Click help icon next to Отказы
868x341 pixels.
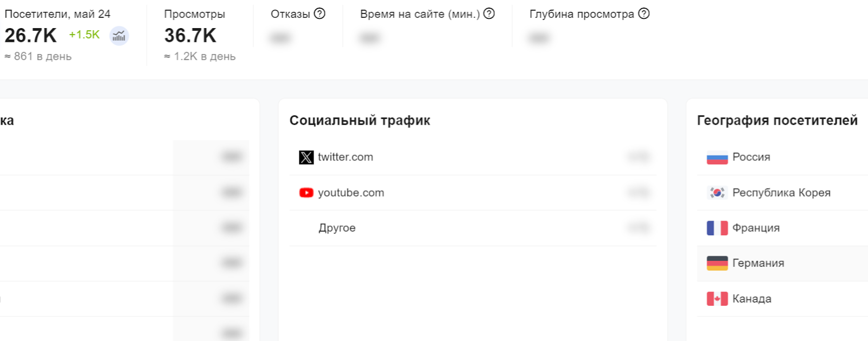point(320,14)
